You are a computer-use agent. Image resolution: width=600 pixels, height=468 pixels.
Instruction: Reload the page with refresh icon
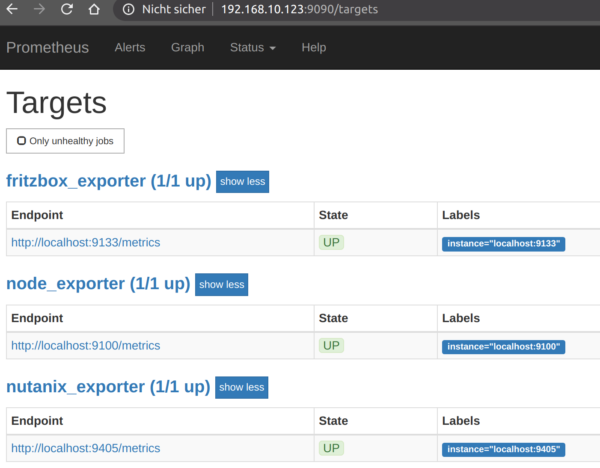click(x=67, y=9)
